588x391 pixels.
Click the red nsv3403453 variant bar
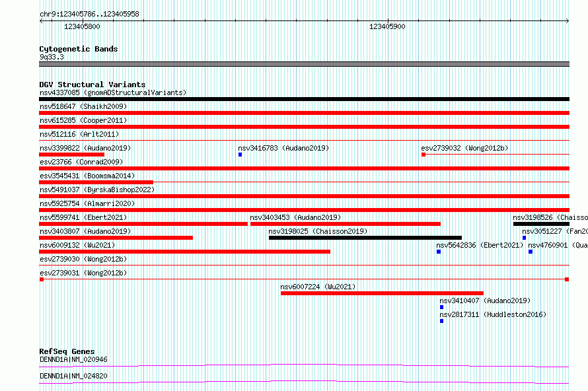(346, 224)
